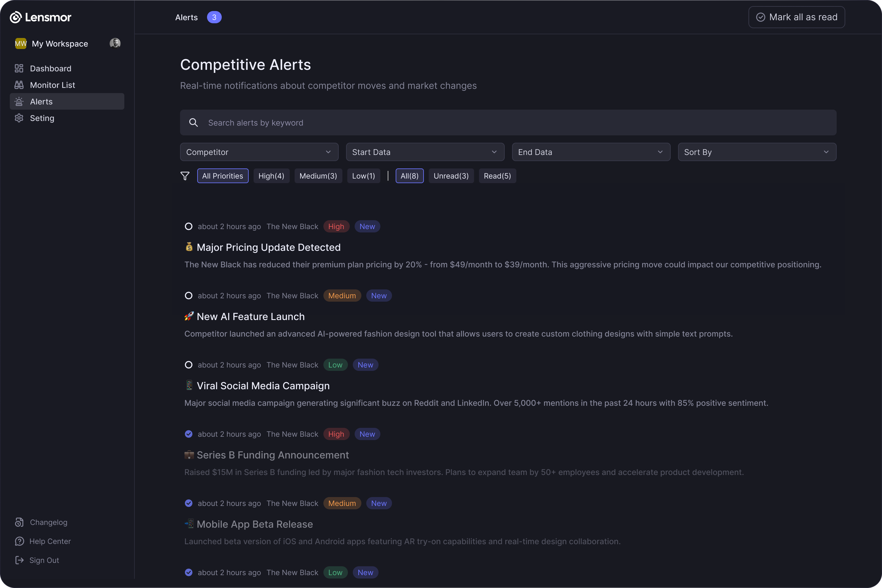
Task: Click Mark all as read button
Action: point(797,17)
